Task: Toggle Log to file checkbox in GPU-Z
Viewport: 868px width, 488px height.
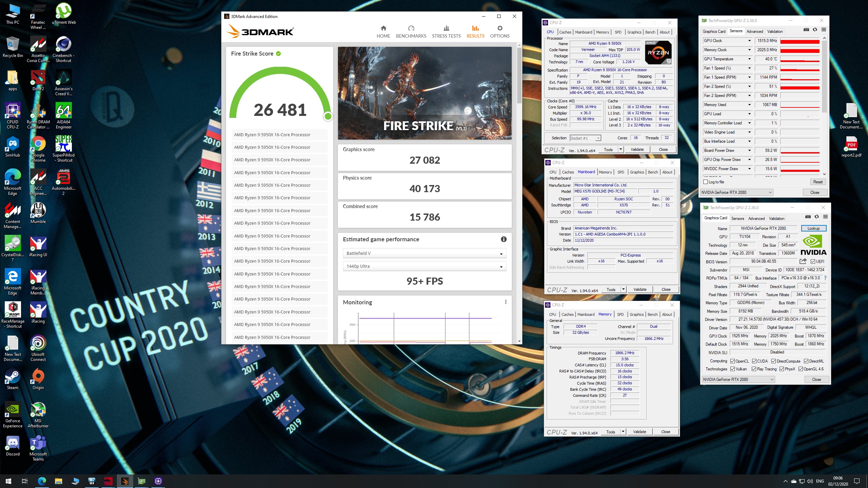Action: 706,182
